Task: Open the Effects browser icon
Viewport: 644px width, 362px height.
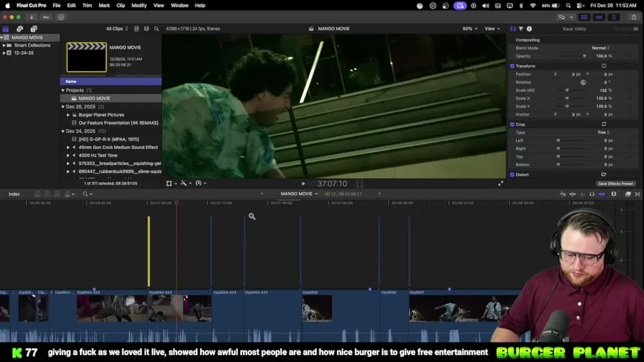Action: tap(628, 194)
